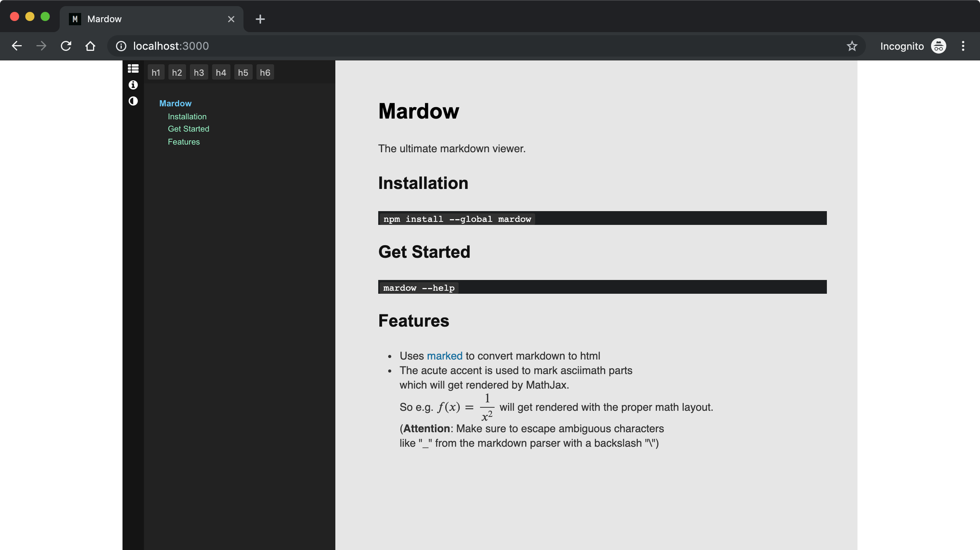980x550 pixels.
Task: Open a new browser tab
Action: point(260,19)
